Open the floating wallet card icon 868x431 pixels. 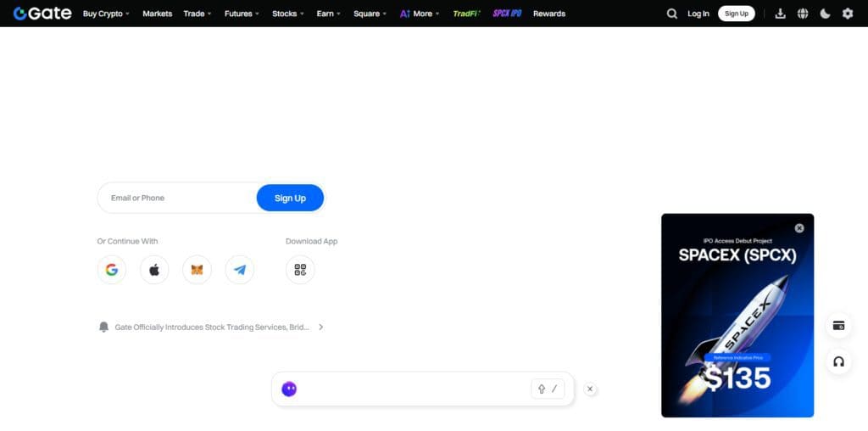838,325
